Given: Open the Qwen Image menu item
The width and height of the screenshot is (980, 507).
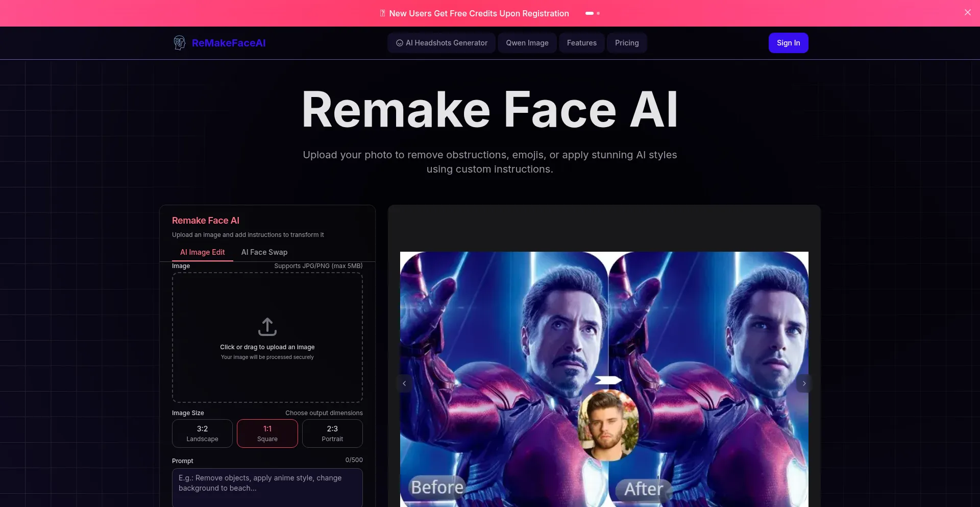Looking at the screenshot, I should [x=527, y=43].
